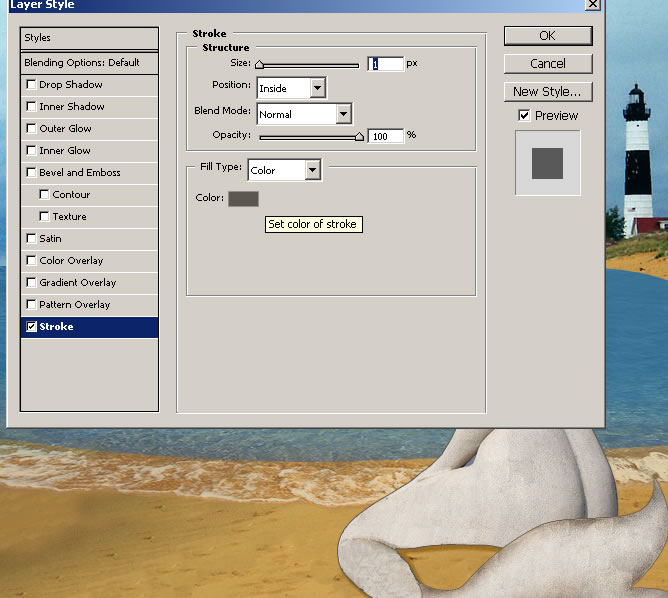668x598 pixels.
Task: Turn on the Pattern Overlay checkbox
Action: point(32,305)
